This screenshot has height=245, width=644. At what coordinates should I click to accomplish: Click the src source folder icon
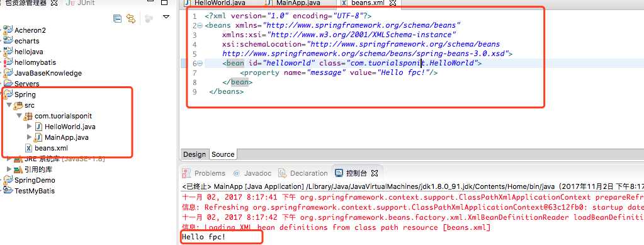(x=18, y=105)
